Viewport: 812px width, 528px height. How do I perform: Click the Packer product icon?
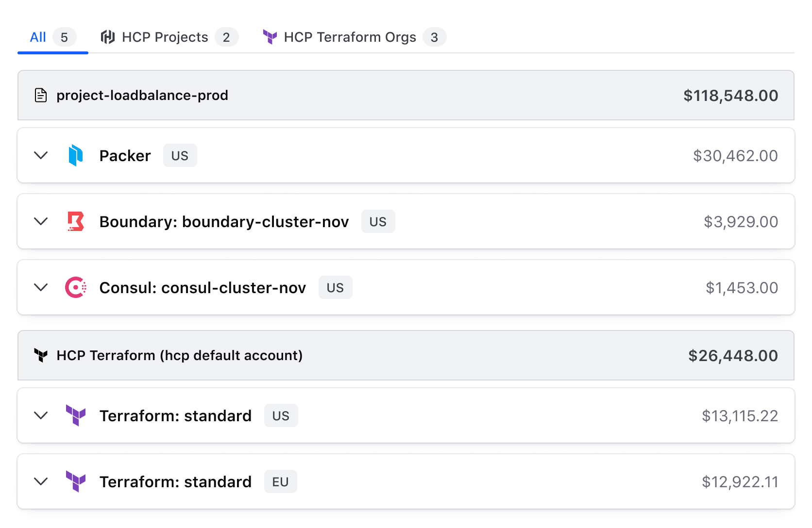pos(75,155)
